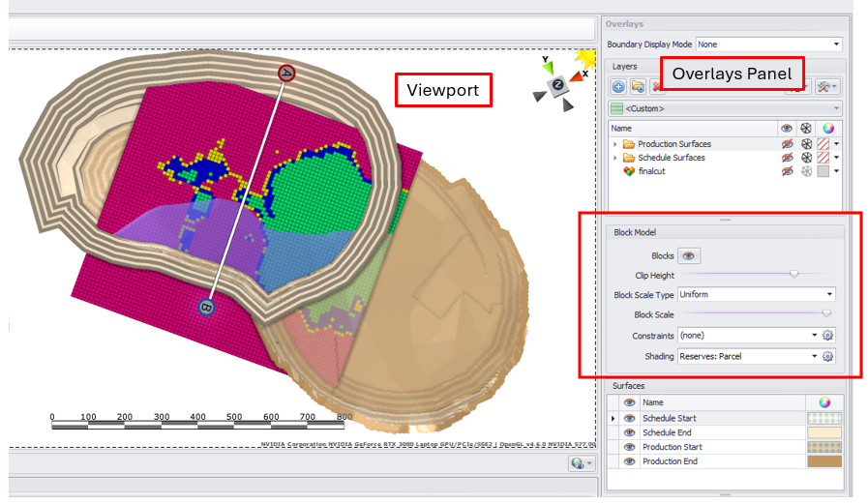This screenshot has width=868, height=504.
Task: Expand the Production Surfaces folder
Action: pyautogui.click(x=615, y=144)
